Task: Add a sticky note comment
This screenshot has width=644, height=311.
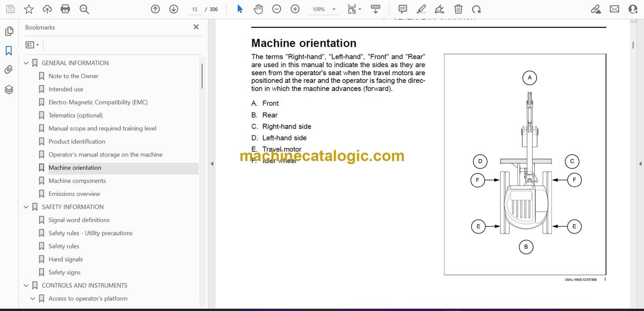Action: pyautogui.click(x=403, y=9)
